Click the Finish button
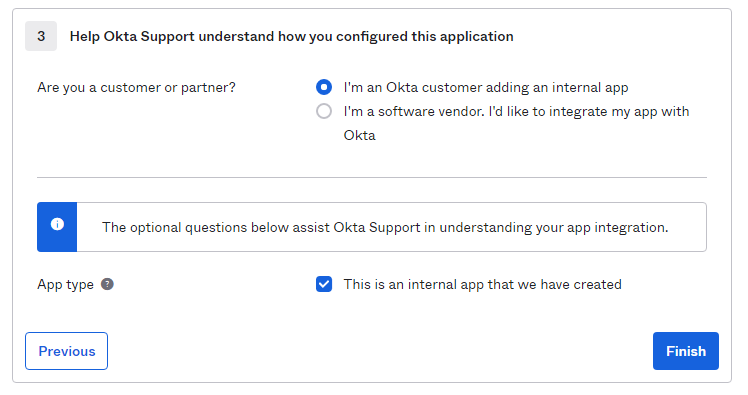This screenshot has height=395, width=748. 686,351
